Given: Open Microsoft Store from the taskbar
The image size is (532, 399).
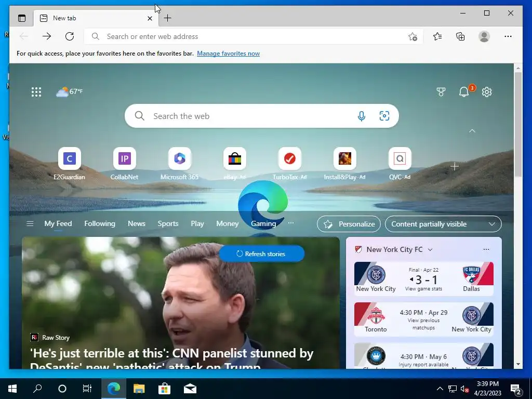Looking at the screenshot, I should 164,389.
